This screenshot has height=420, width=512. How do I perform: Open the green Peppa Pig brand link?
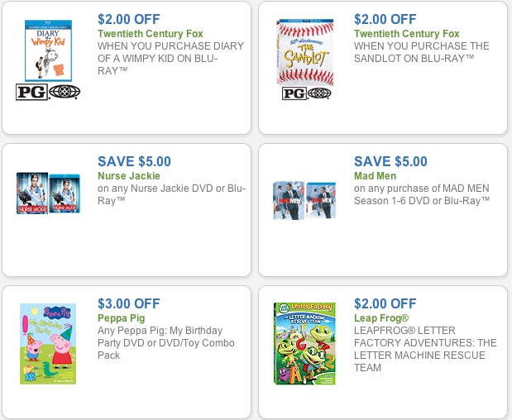[121, 318]
